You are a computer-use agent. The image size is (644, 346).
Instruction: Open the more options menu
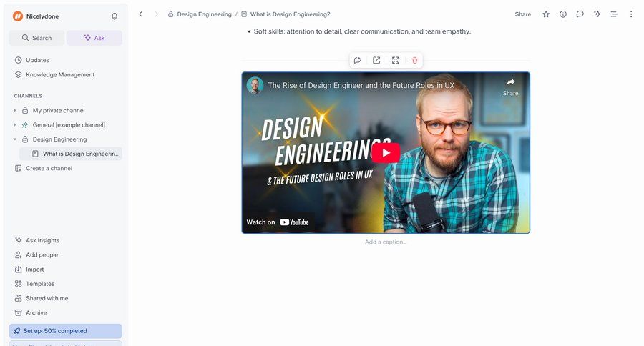click(x=630, y=14)
